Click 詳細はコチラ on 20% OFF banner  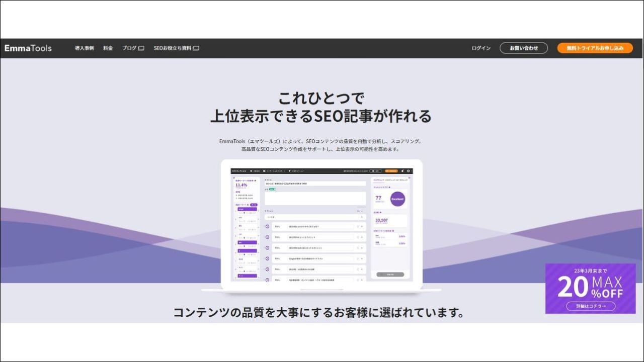[591, 306]
